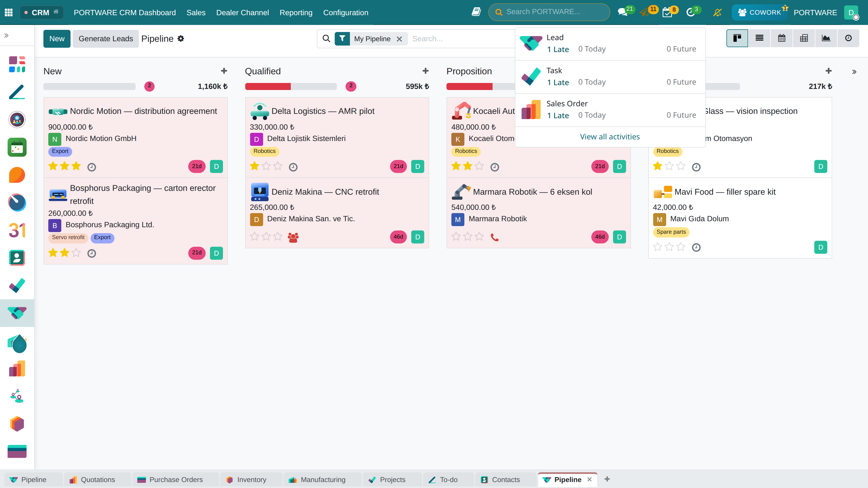The width and height of the screenshot is (868, 488).
Task: Switch to the pivot table view icon
Action: pyautogui.click(x=804, y=38)
